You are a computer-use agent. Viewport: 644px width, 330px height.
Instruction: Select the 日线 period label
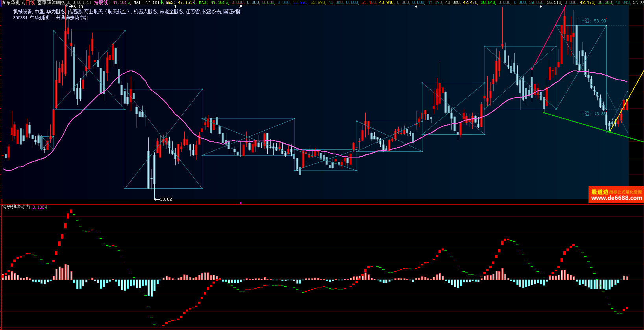click(30, 2)
